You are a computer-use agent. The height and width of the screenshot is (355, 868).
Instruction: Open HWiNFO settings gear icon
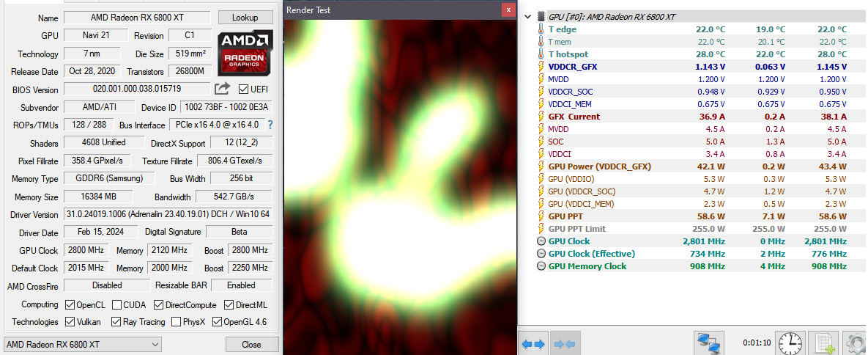[x=856, y=343]
